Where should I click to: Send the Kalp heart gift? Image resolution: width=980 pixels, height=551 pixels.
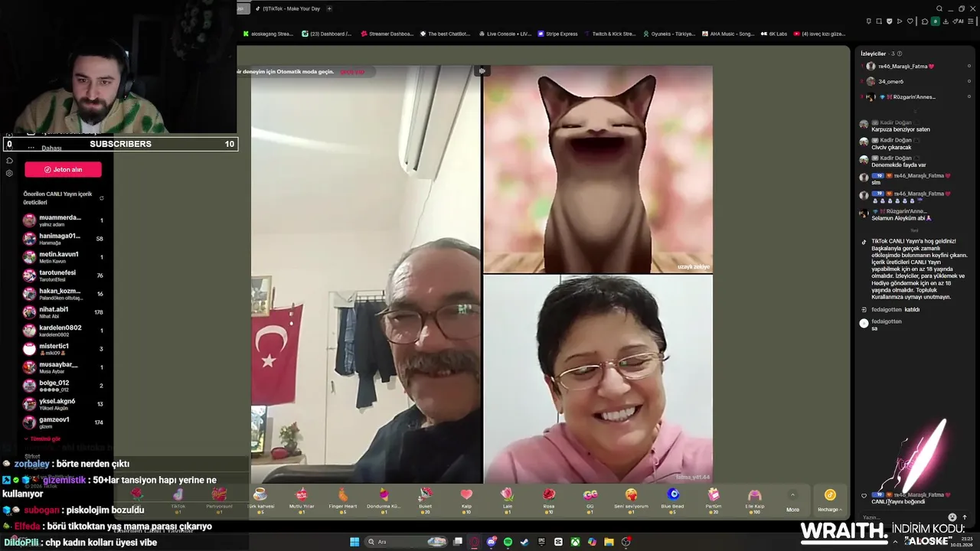tap(466, 500)
